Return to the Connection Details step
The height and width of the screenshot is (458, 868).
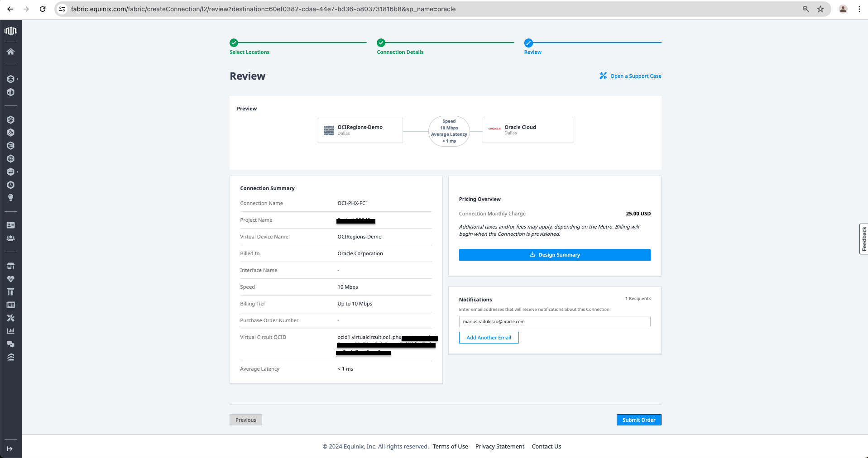tap(400, 52)
